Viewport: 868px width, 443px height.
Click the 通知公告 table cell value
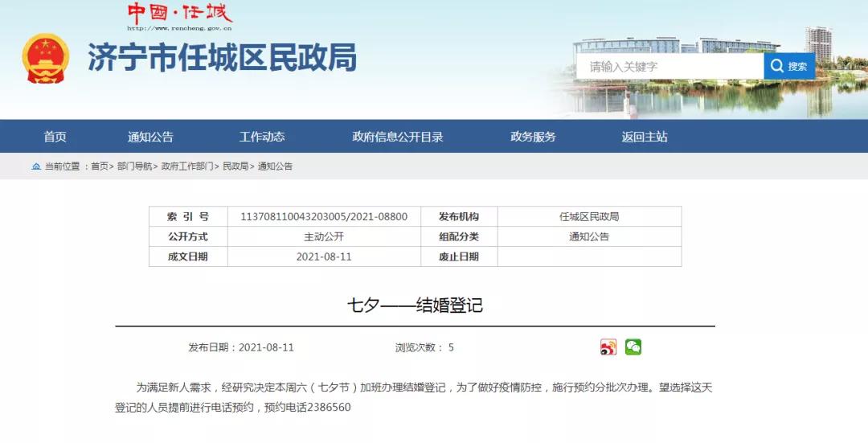[589, 236]
